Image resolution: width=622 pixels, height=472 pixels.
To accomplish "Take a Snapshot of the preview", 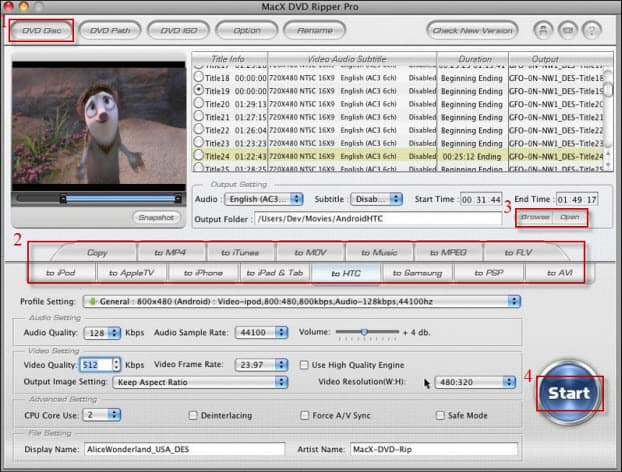I will [x=156, y=217].
